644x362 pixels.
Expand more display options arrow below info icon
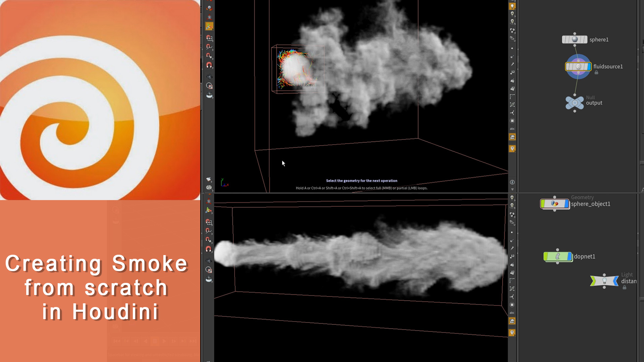pyautogui.click(x=512, y=190)
